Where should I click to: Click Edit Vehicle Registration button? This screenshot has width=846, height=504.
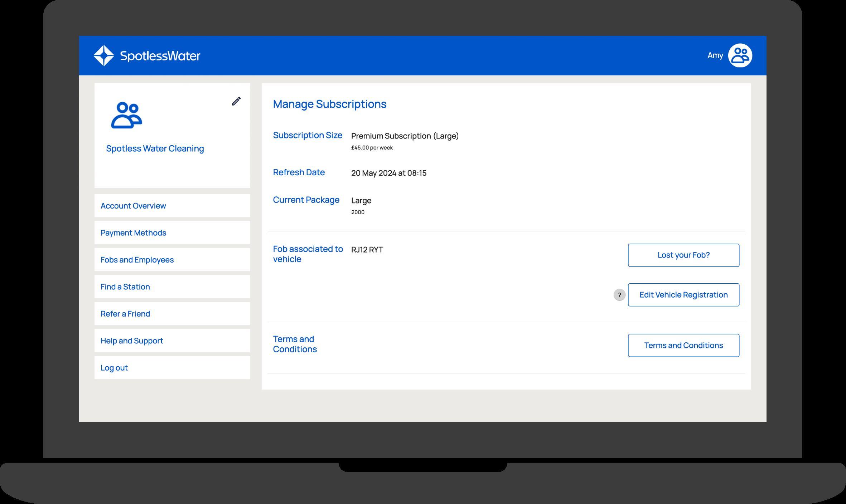point(683,295)
